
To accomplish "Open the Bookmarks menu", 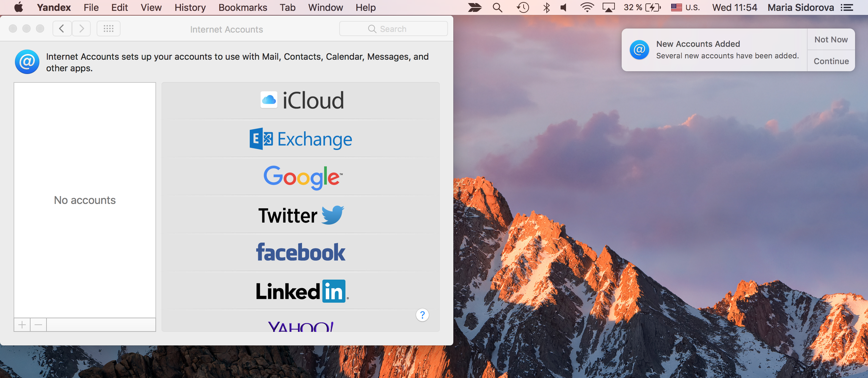I will 243,7.
